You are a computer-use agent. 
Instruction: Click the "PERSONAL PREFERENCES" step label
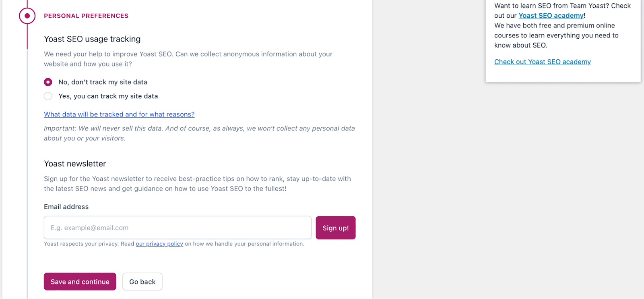pyautogui.click(x=86, y=16)
